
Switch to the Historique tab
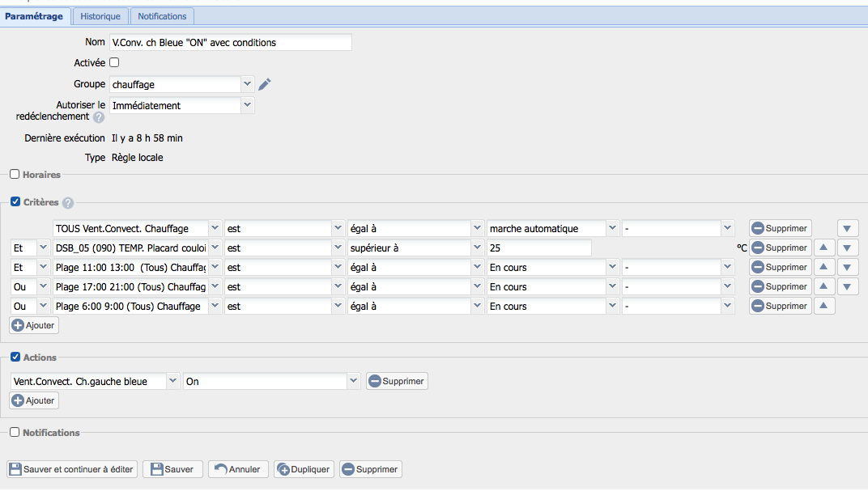tap(100, 16)
